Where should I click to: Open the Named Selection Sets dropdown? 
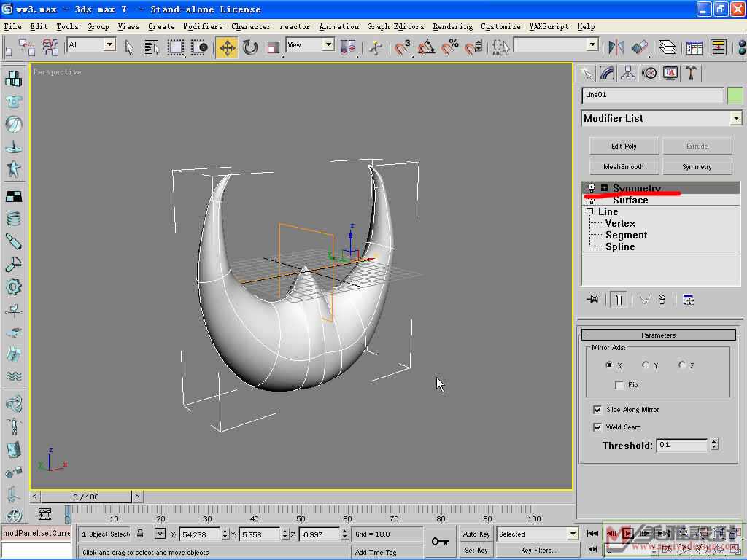click(x=592, y=44)
